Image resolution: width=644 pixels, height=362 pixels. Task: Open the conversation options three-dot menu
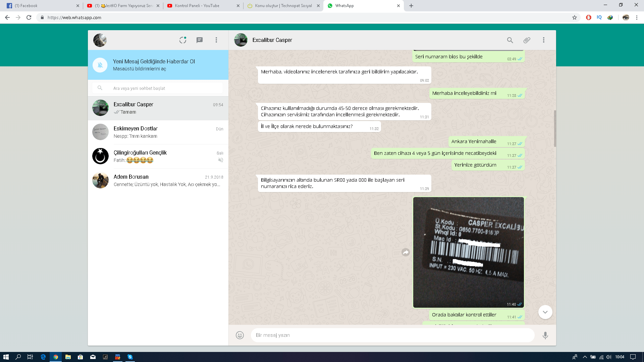coord(543,40)
